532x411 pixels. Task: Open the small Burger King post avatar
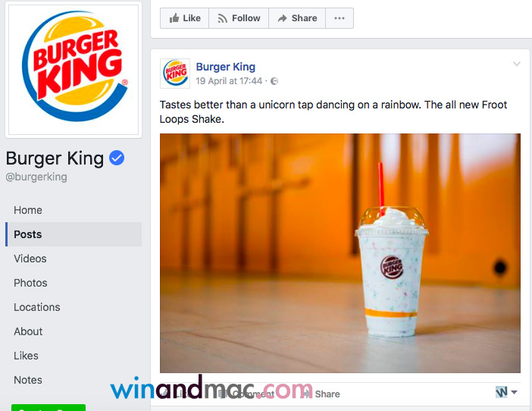coord(175,74)
